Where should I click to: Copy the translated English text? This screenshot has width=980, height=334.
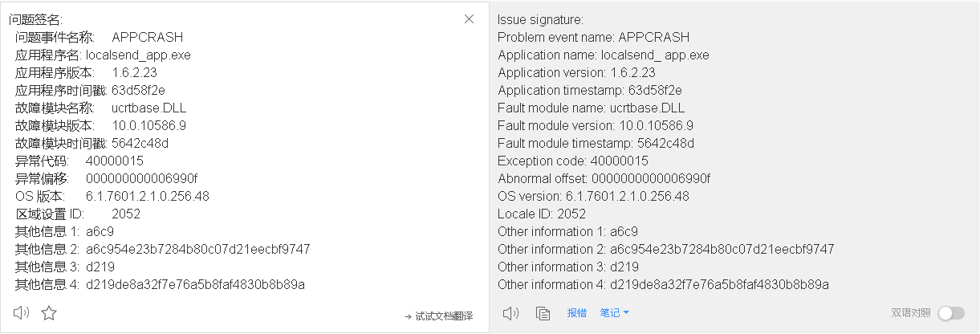543,313
